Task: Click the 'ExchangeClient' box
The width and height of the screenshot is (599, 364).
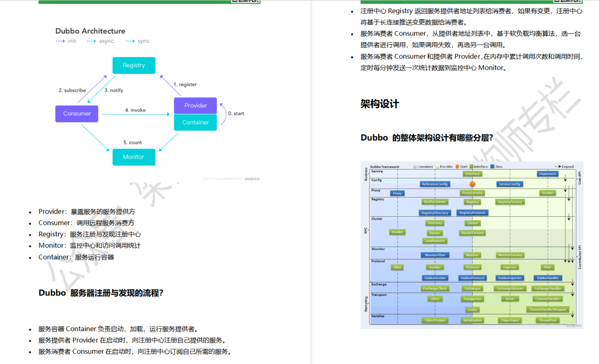Action: (x=435, y=288)
